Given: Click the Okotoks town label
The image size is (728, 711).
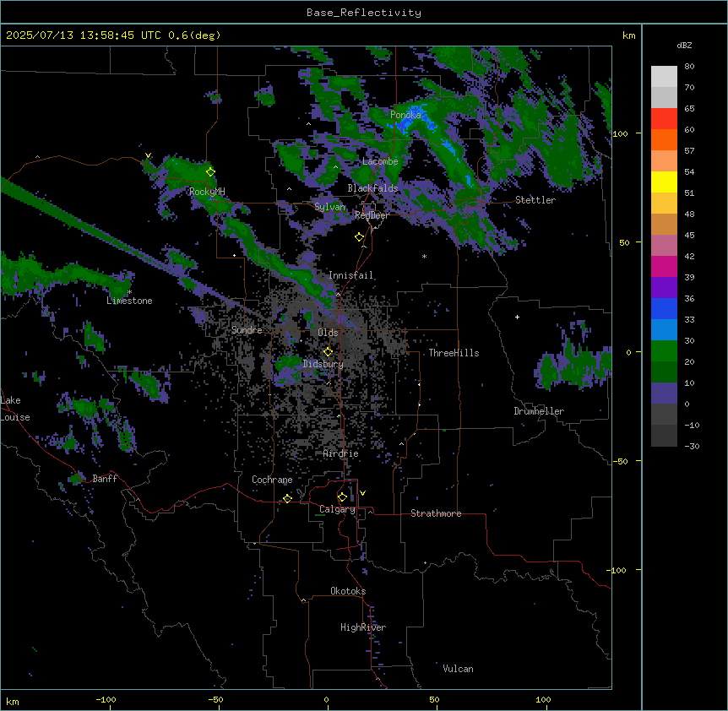Looking at the screenshot, I should [x=348, y=591].
